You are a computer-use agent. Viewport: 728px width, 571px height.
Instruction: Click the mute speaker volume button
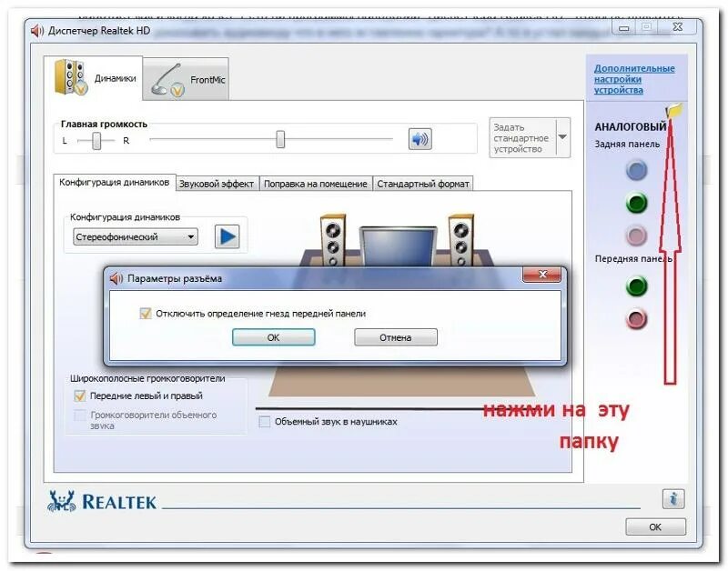[420, 139]
